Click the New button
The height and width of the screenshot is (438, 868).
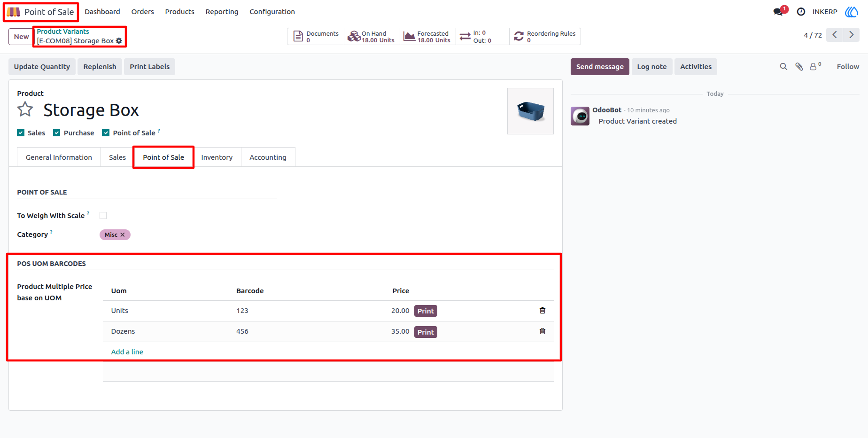coord(21,37)
